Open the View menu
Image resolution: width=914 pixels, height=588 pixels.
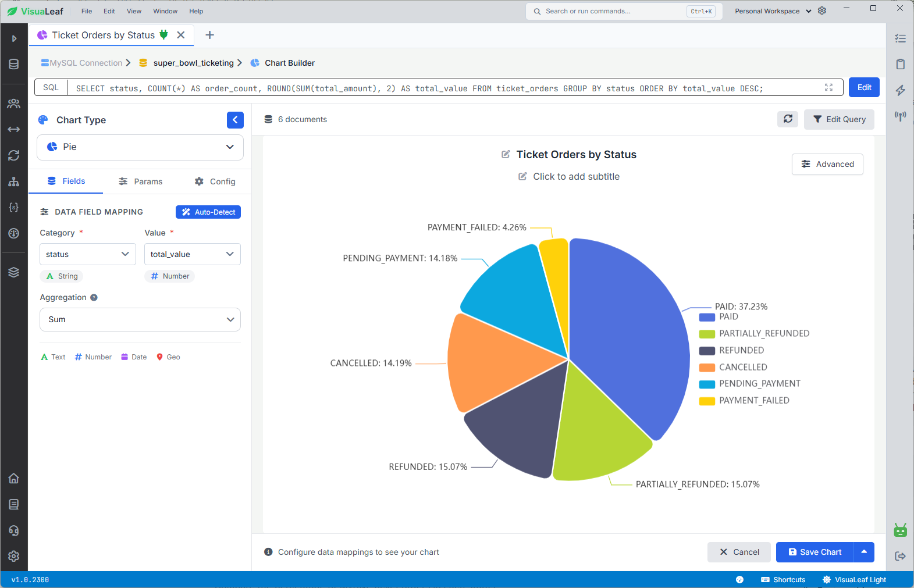(x=134, y=11)
